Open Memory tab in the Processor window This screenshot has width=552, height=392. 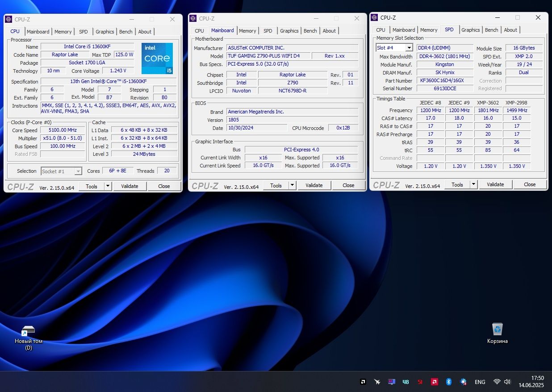click(63, 32)
